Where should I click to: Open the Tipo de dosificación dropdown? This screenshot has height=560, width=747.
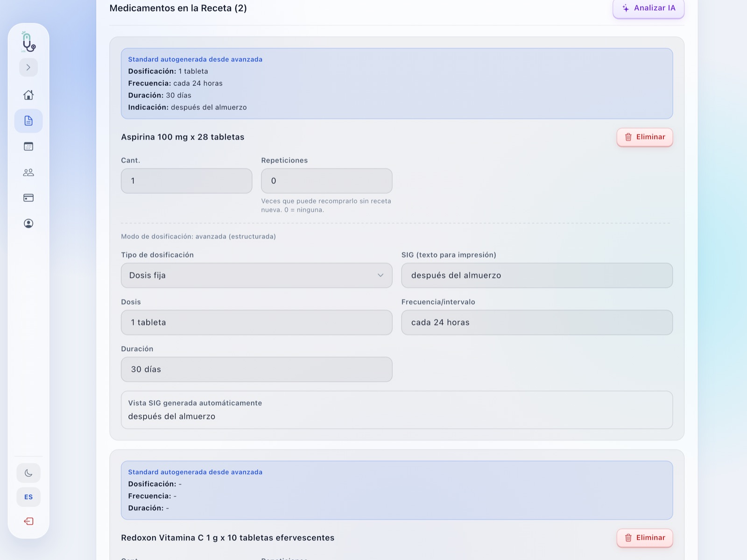pyautogui.click(x=257, y=275)
